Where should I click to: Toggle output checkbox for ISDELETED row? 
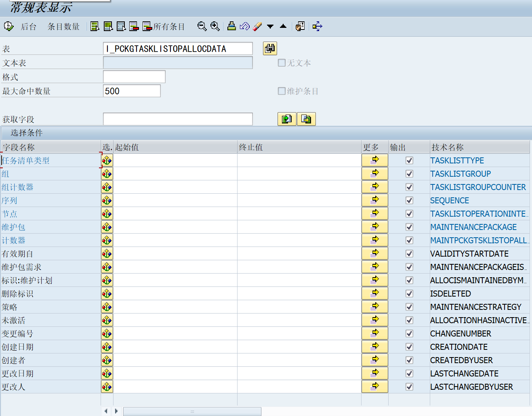click(409, 294)
